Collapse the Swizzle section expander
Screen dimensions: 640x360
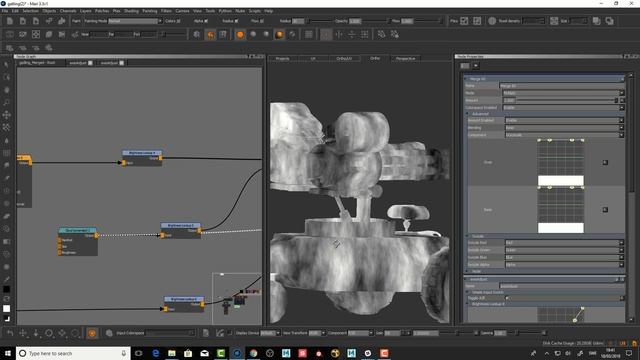point(468,236)
